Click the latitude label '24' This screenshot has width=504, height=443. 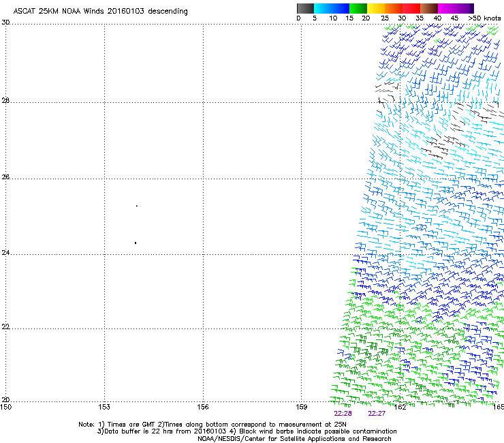[x=5, y=253]
